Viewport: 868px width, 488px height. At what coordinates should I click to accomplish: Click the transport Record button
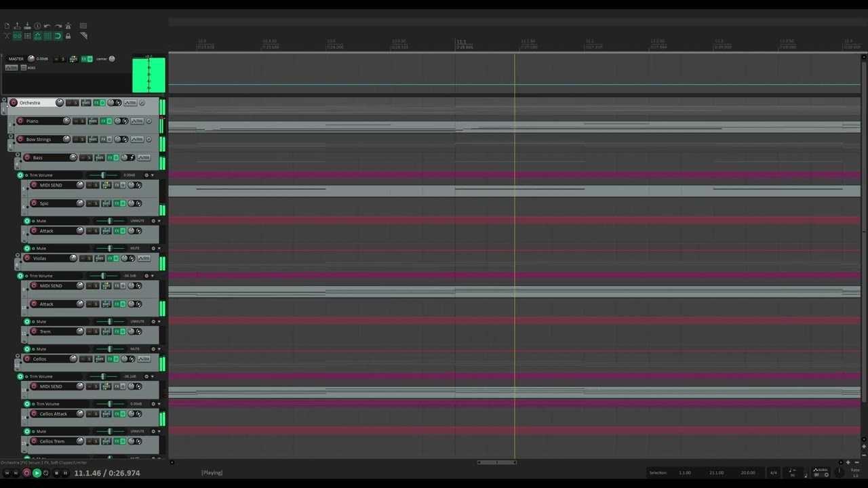[26, 473]
